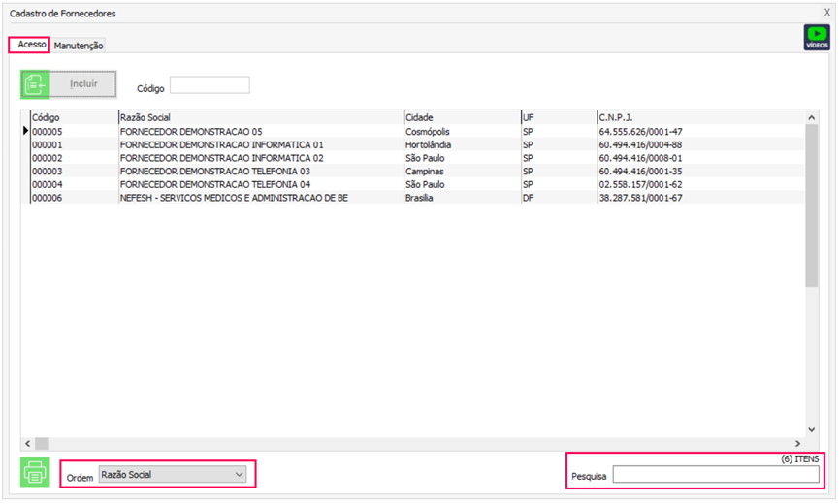The image size is (840, 504).
Task: Select row FORNECEDOR DEMONSTRACAO INFORMATICA 01
Action: click(x=221, y=144)
